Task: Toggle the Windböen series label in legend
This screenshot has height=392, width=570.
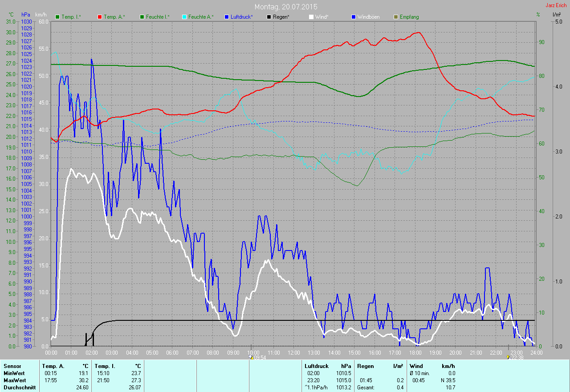Action: point(369,17)
